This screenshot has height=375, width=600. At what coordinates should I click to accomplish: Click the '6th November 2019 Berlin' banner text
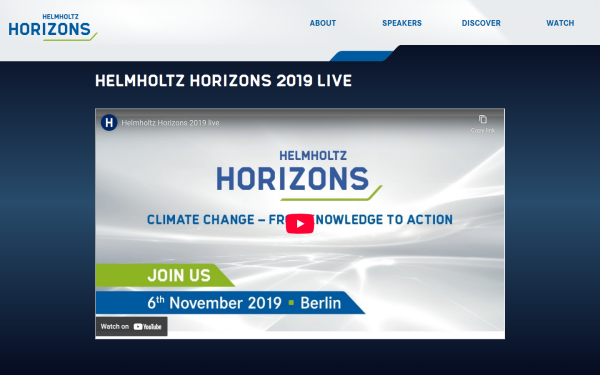pyautogui.click(x=244, y=303)
